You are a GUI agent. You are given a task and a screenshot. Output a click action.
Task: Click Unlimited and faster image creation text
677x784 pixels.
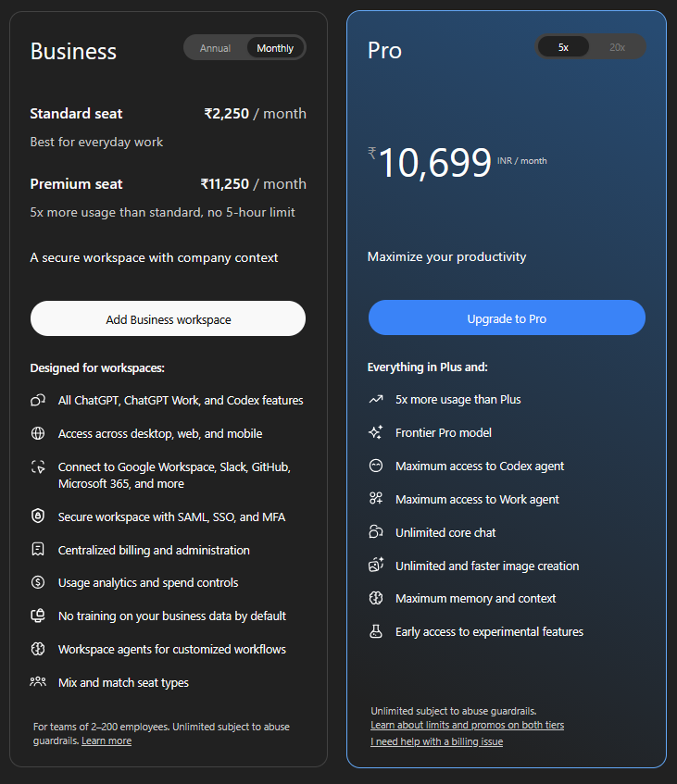pos(487,566)
